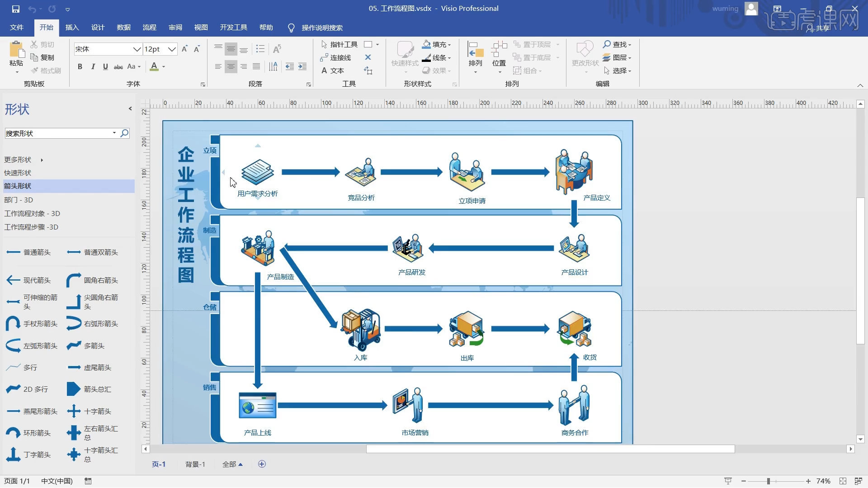Open the font size dropdown showing 12pt
868x488 pixels.
point(171,49)
